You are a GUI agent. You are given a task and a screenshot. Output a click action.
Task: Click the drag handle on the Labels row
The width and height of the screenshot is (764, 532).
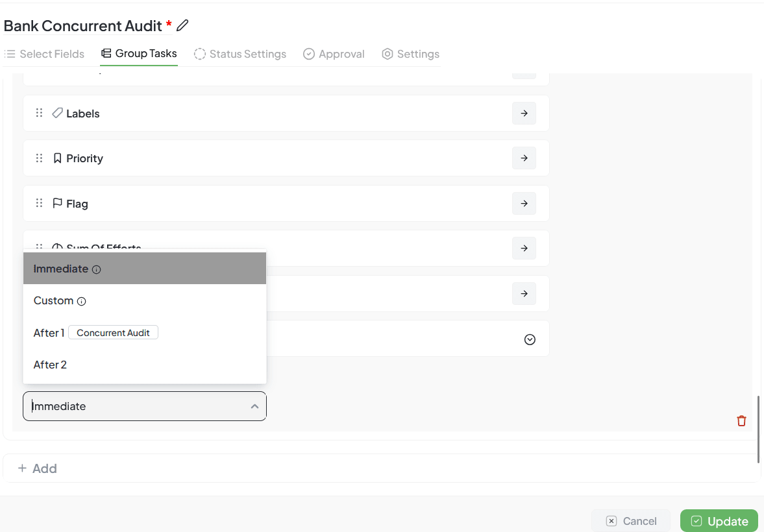pyautogui.click(x=39, y=113)
